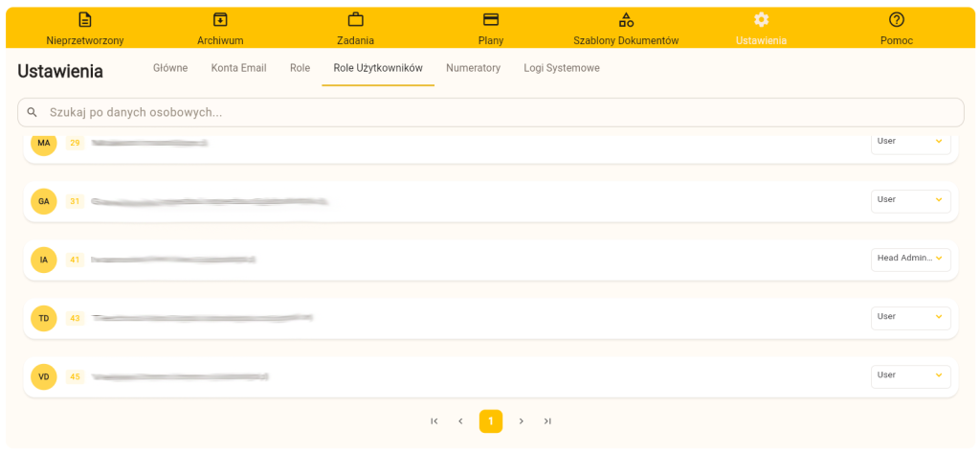Image resolution: width=980 pixels, height=453 pixels.
Task: Click the Ustawienia gear icon
Action: click(x=761, y=19)
